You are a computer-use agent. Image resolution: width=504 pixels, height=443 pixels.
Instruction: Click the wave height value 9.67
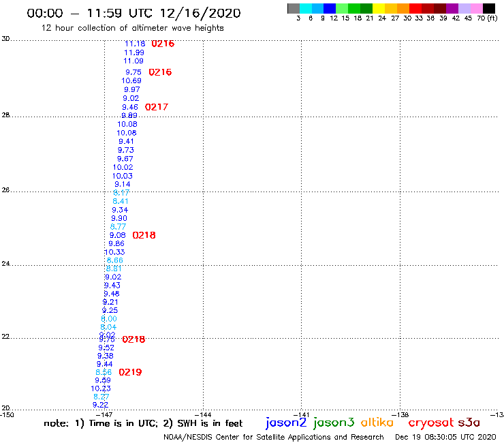[x=125, y=159]
